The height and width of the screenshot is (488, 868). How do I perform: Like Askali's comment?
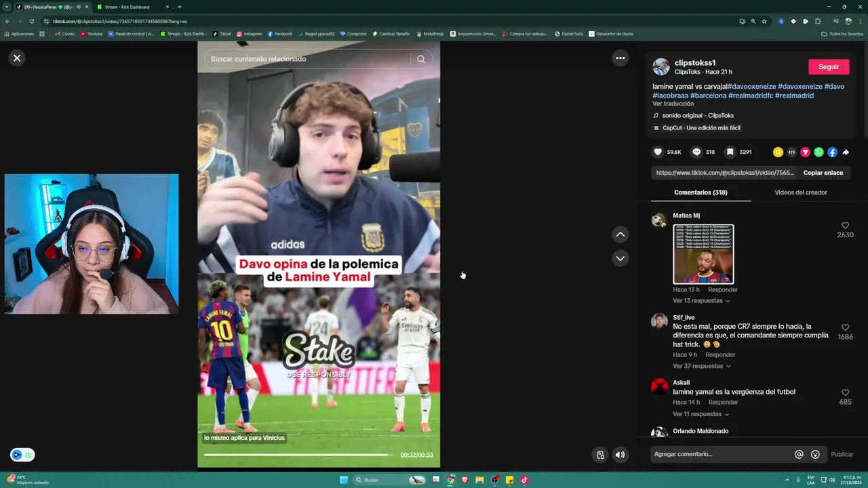845,392
